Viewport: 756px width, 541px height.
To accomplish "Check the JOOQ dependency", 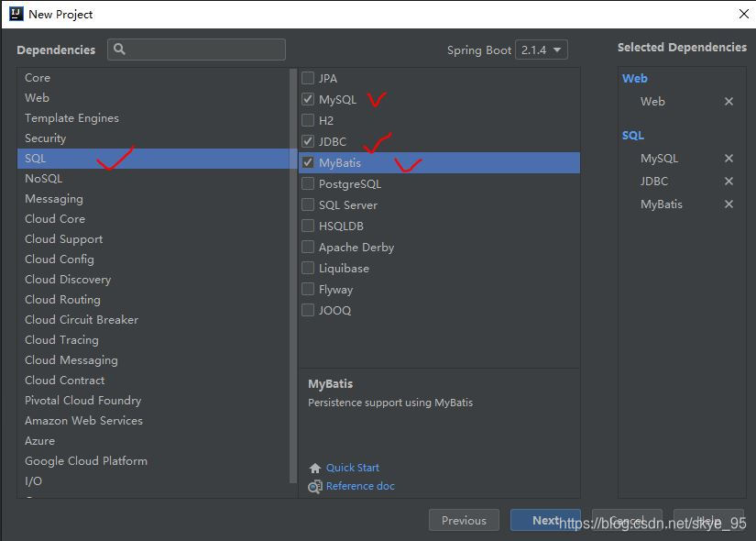I will point(308,310).
